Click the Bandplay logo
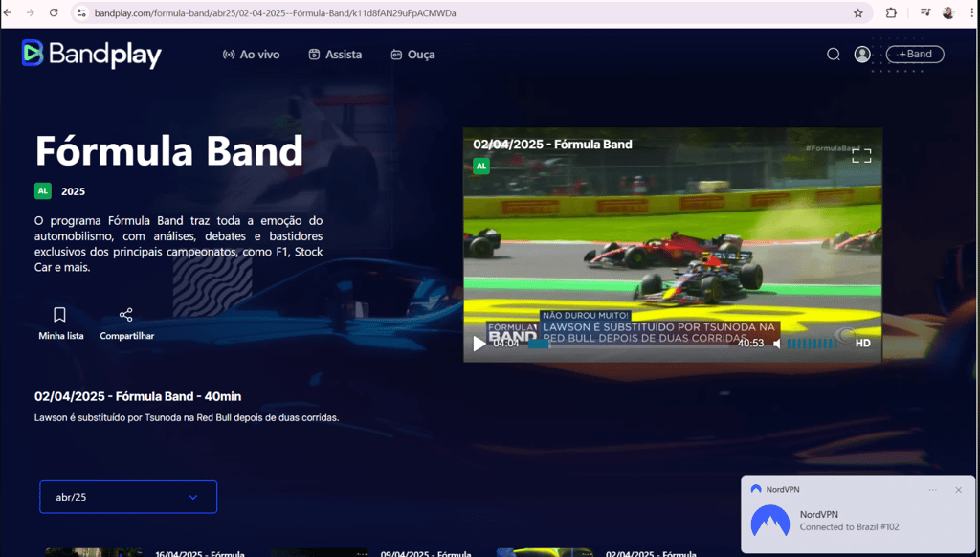The width and height of the screenshot is (980, 557). coord(91,54)
